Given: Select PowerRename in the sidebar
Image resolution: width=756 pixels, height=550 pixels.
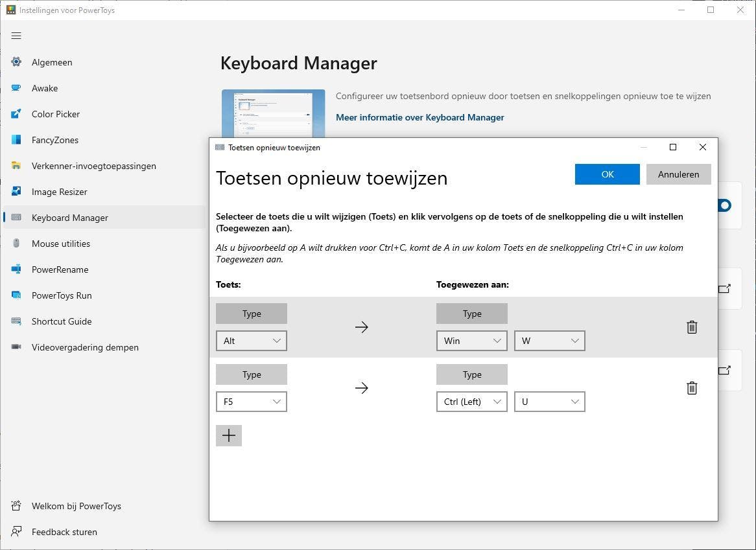Looking at the screenshot, I should click(x=60, y=269).
